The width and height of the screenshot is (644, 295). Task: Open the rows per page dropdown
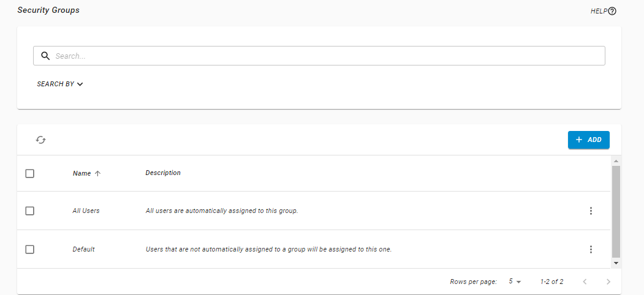point(514,282)
